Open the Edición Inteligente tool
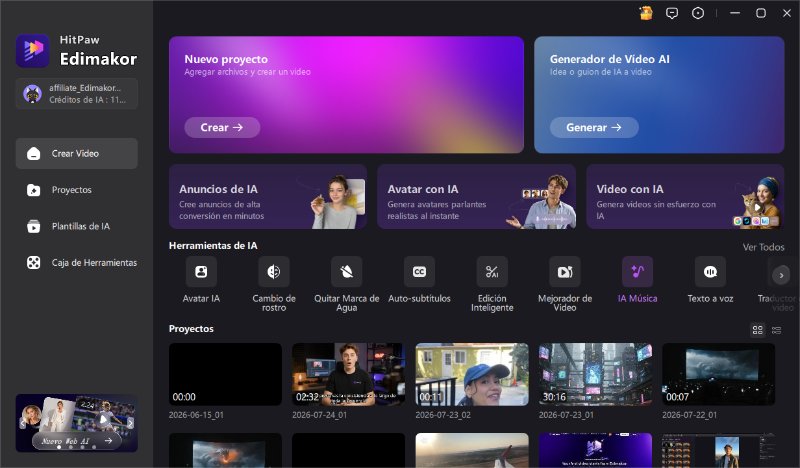The height and width of the screenshot is (468, 800). (492, 272)
